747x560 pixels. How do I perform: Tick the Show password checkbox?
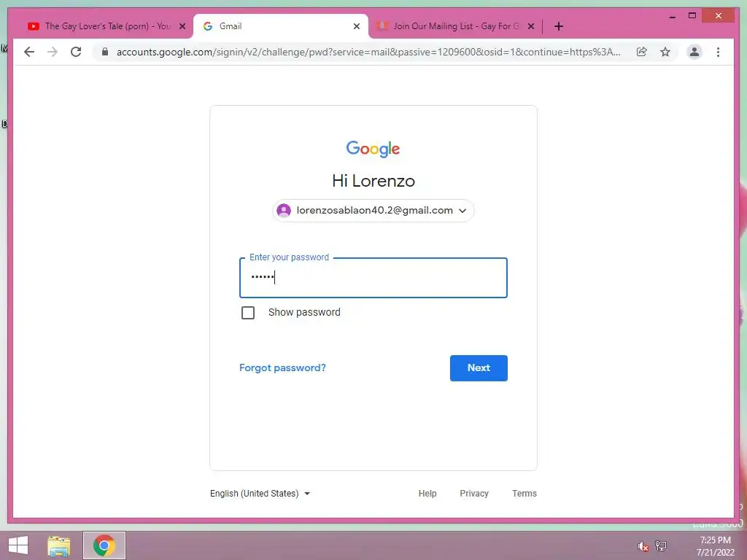(x=248, y=313)
